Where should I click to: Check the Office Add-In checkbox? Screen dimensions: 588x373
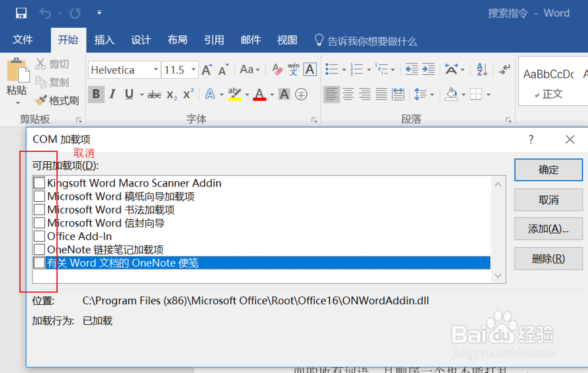(x=39, y=236)
